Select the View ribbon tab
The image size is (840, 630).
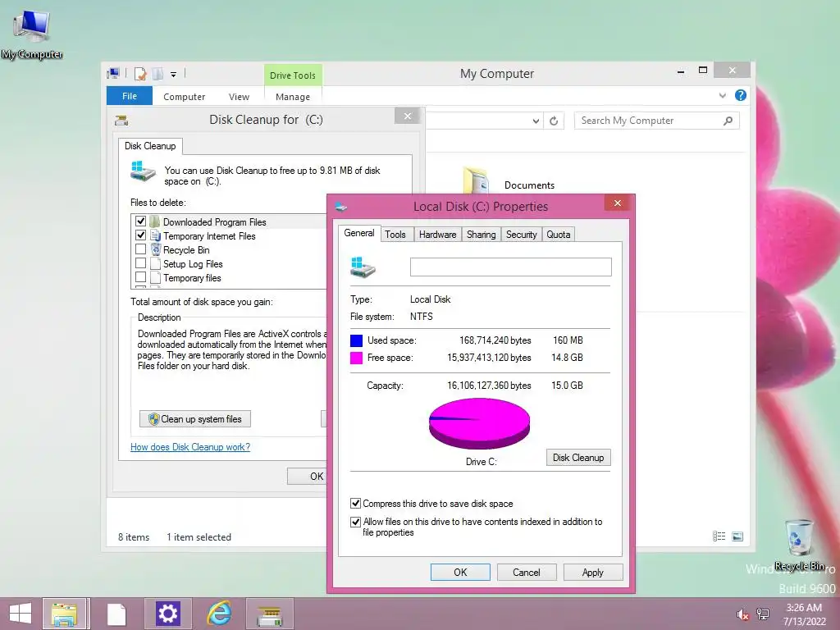[239, 97]
